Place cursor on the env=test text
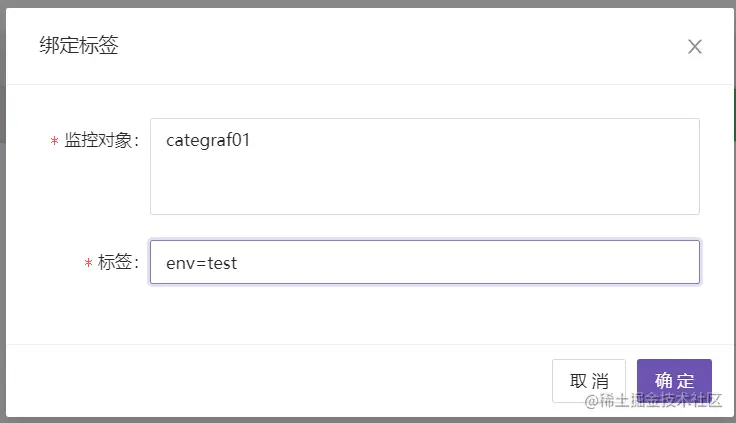 [201, 263]
